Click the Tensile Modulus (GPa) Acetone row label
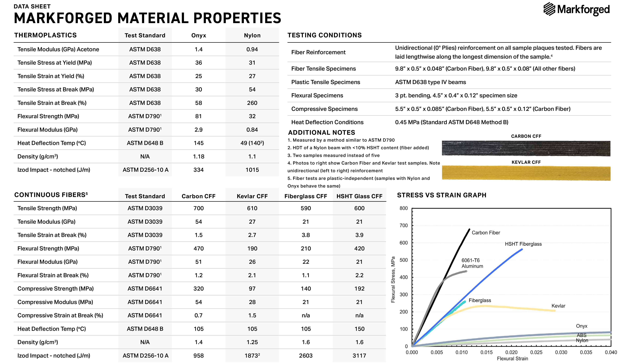This screenshot has width=623, height=364. coord(58,49)
